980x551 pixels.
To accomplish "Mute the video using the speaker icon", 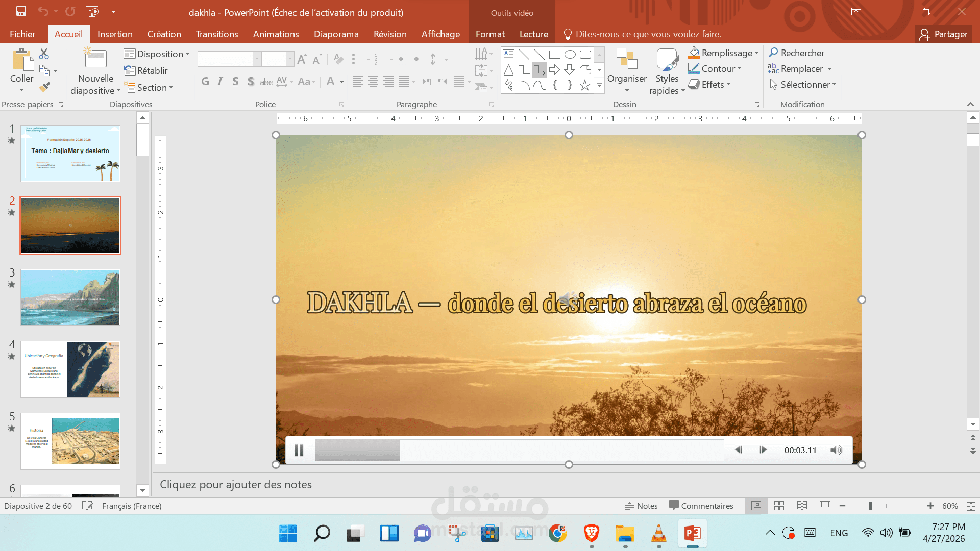I will 836,450.
